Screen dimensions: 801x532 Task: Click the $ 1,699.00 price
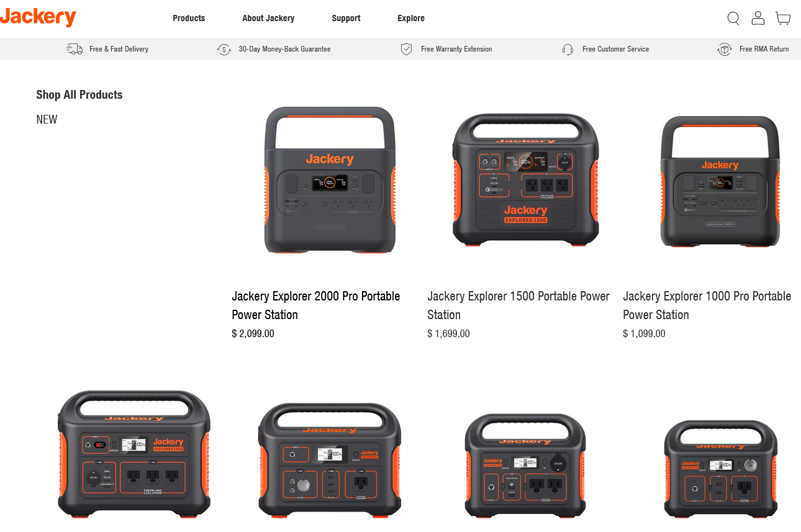[448, 334]
